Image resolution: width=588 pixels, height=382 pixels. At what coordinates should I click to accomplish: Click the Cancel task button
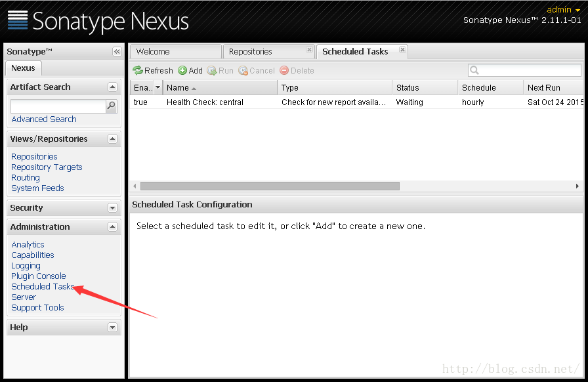[x=257, y=70]
